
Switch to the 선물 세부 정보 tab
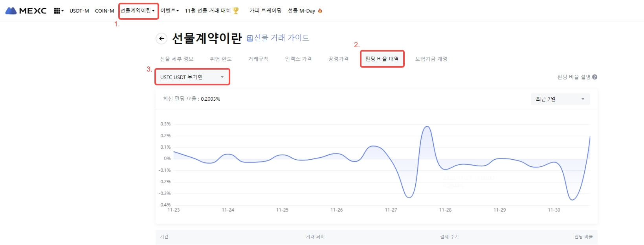point(176,59)
